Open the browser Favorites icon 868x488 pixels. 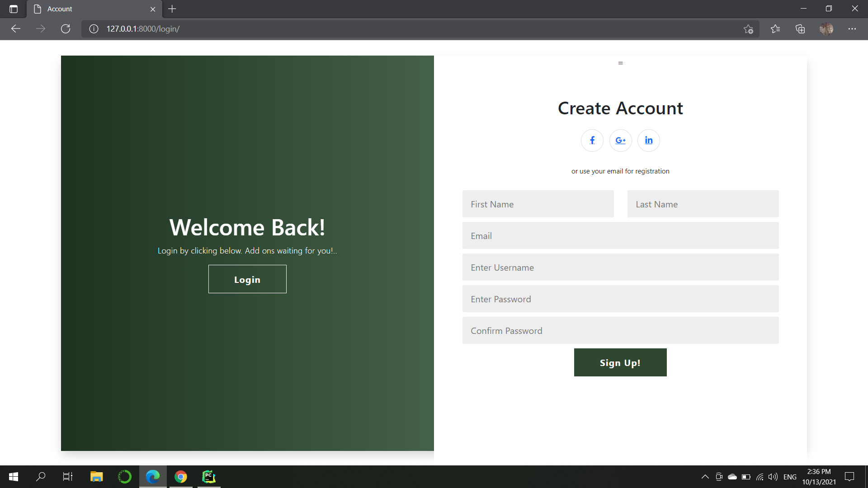[x=775, y=29]
